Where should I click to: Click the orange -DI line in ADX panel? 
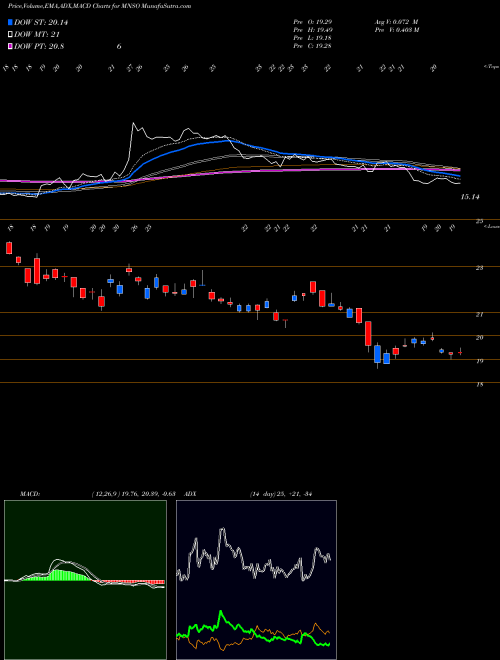253,633
